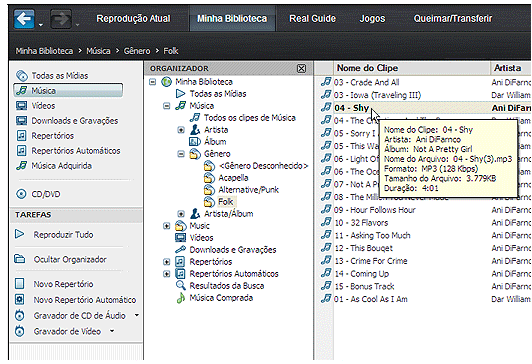The image size is (532, 364).
Task: Click the blue back arrow button
Action: coord(24,19)
